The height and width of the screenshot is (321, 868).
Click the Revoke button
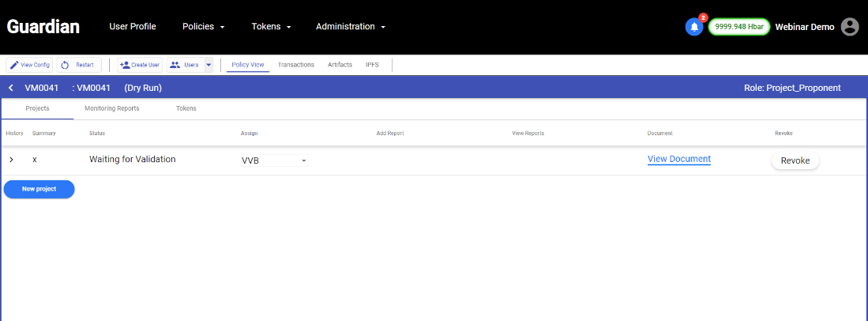[795, 160]
